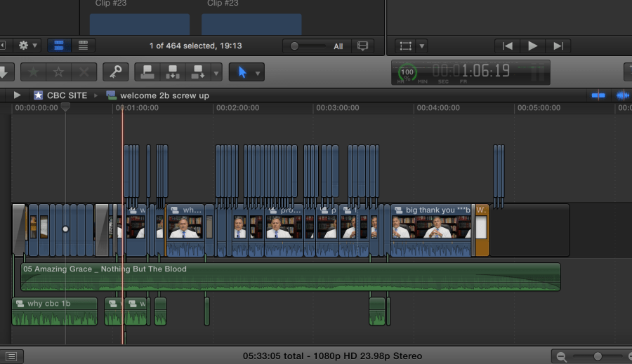Screen dimensions: 632x364
Task: Switch browser to filmstrip view
Action: (59, 46)
